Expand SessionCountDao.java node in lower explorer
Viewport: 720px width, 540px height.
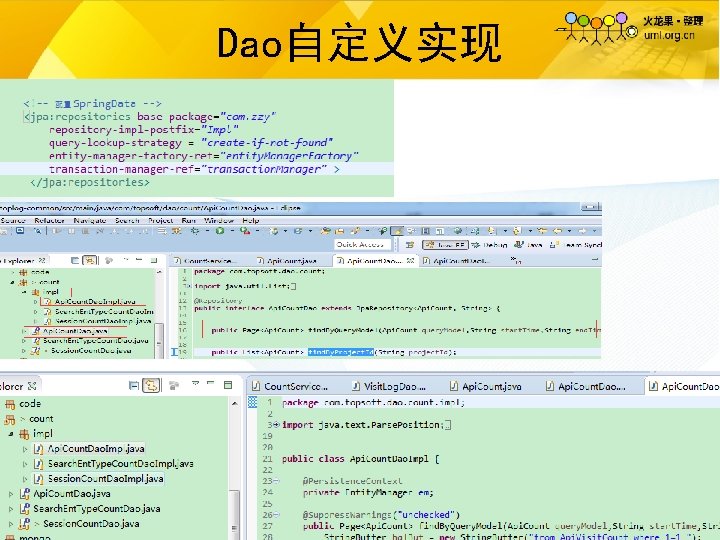click(x=11, y=524)
